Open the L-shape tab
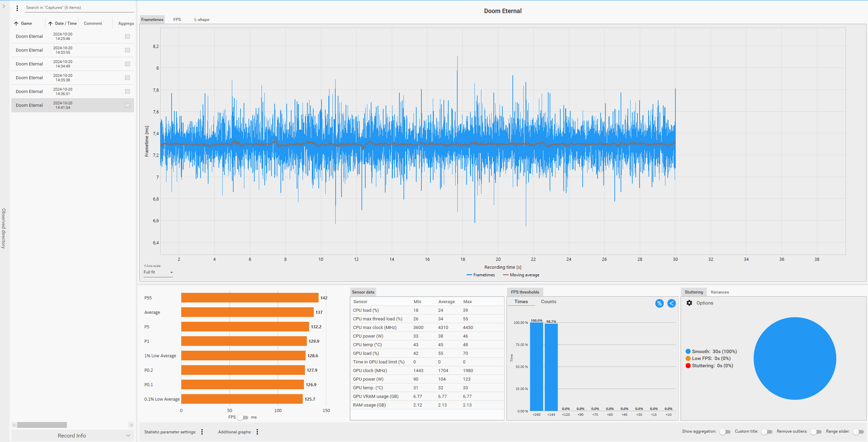The width and height of the screenshot is (868, 442). [202, 20]
